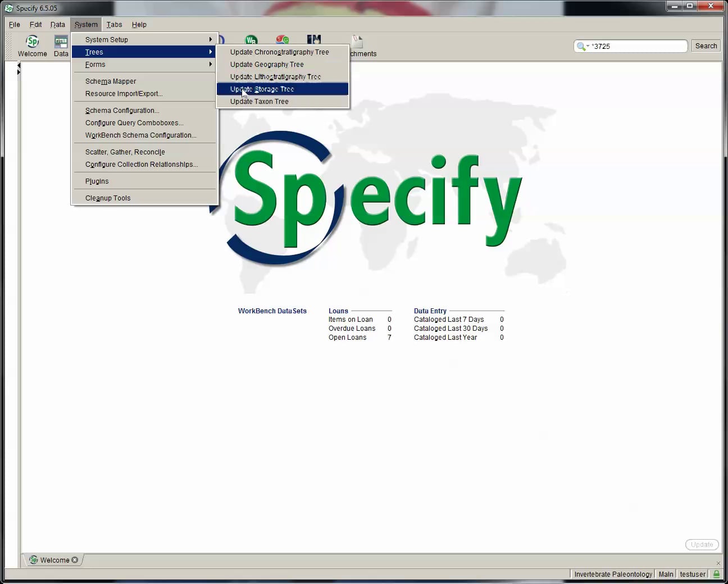Image resolution: width=728 pixels, height=584 pixels.
Task: Close the open System menu
Action: pyautogui.click(x=86, y=24)
